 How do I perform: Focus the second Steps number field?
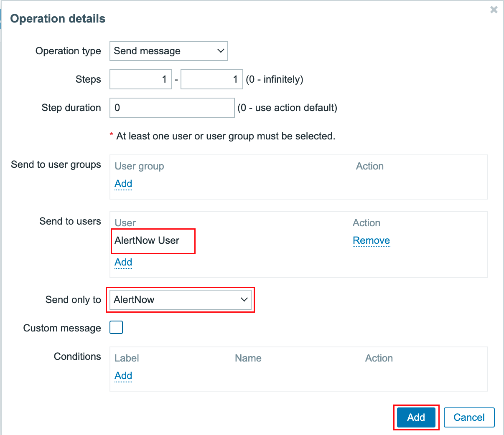tap(211, 79)
